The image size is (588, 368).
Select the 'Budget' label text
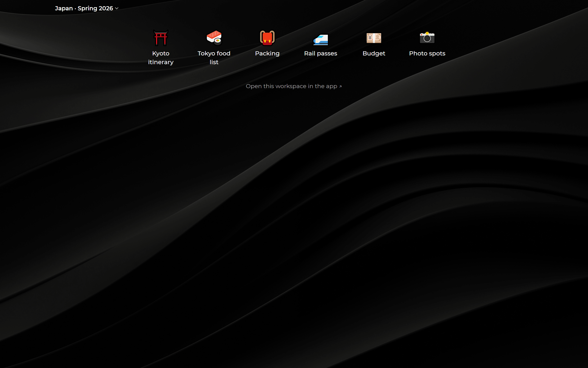374,54
